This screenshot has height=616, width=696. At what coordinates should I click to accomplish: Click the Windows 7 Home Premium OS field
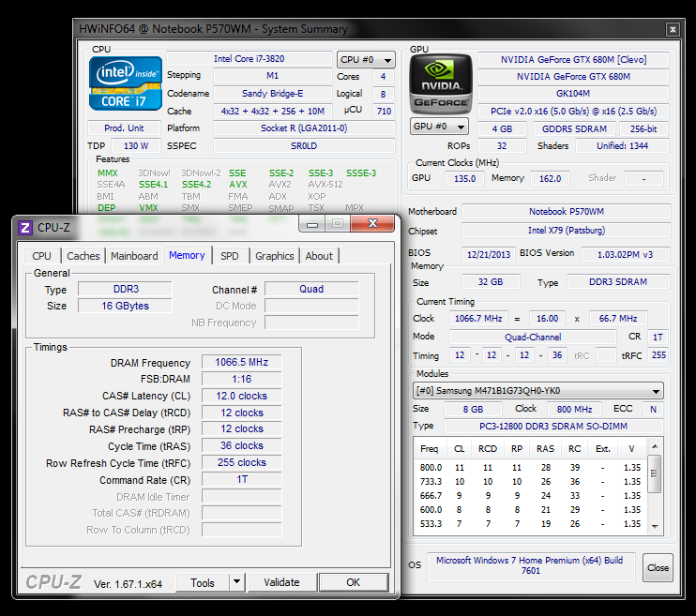tap(531, 566)
